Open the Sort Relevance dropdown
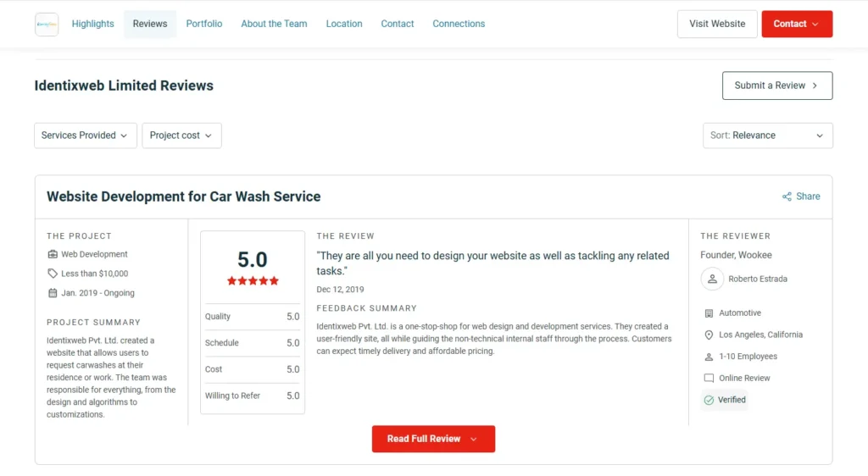 (767, 136)
